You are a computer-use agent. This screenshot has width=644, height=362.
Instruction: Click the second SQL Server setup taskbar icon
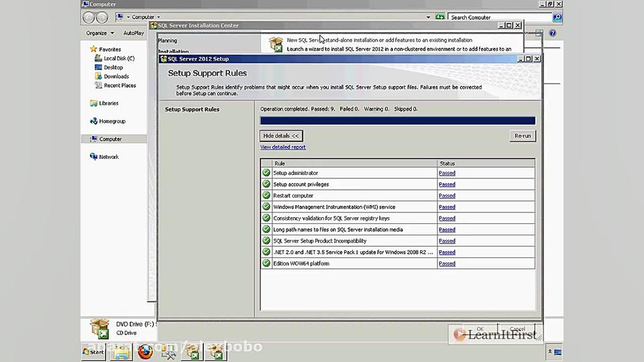coord(216,352)
